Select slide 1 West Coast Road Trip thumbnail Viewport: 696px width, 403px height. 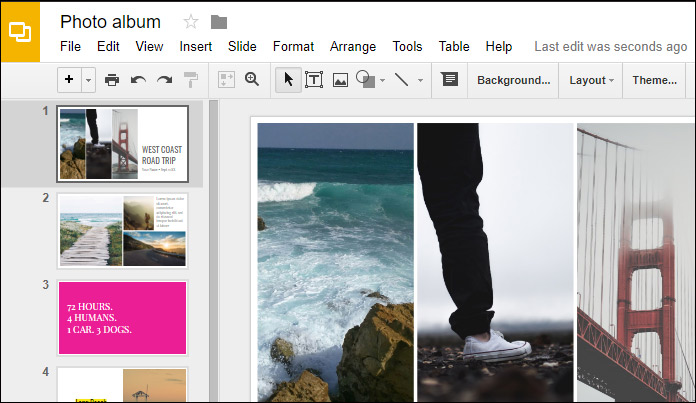(x=123, y=144)
